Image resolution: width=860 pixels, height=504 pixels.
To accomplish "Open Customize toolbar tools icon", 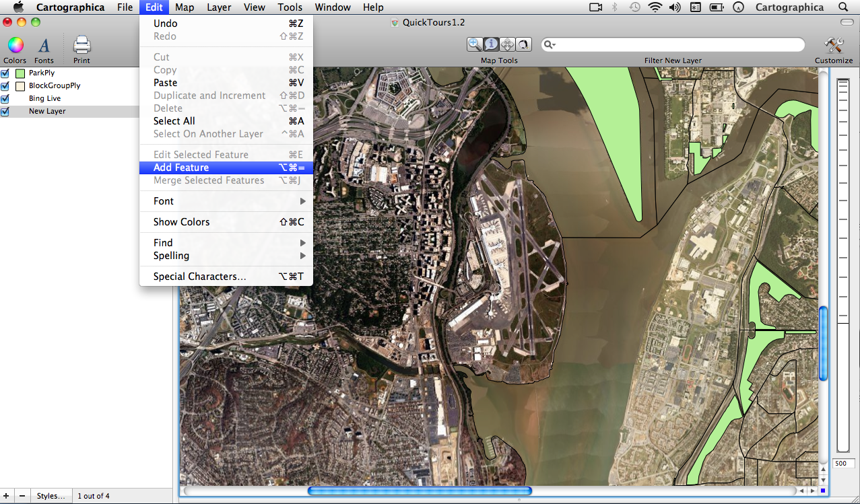I will 834,46.
